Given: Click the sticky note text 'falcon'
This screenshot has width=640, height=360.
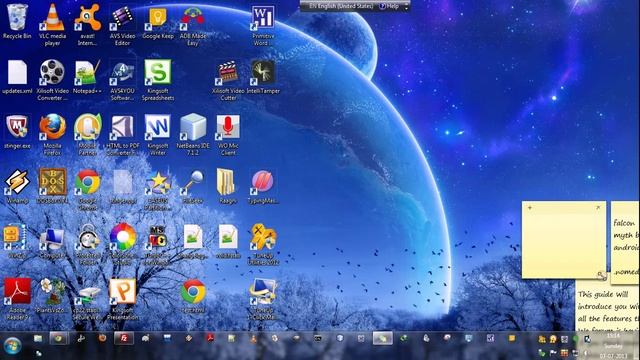Looking at the screenshot, I should (x=624, y=223).
